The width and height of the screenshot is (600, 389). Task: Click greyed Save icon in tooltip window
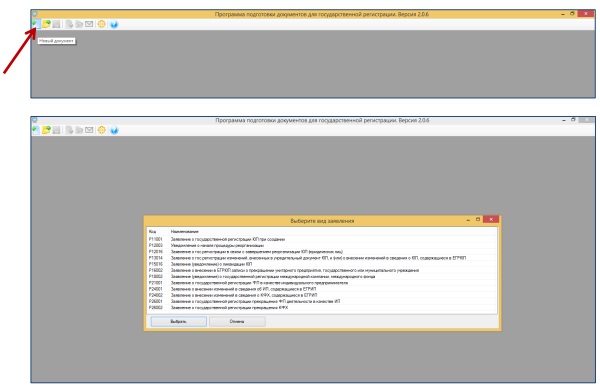coord(56,24)
